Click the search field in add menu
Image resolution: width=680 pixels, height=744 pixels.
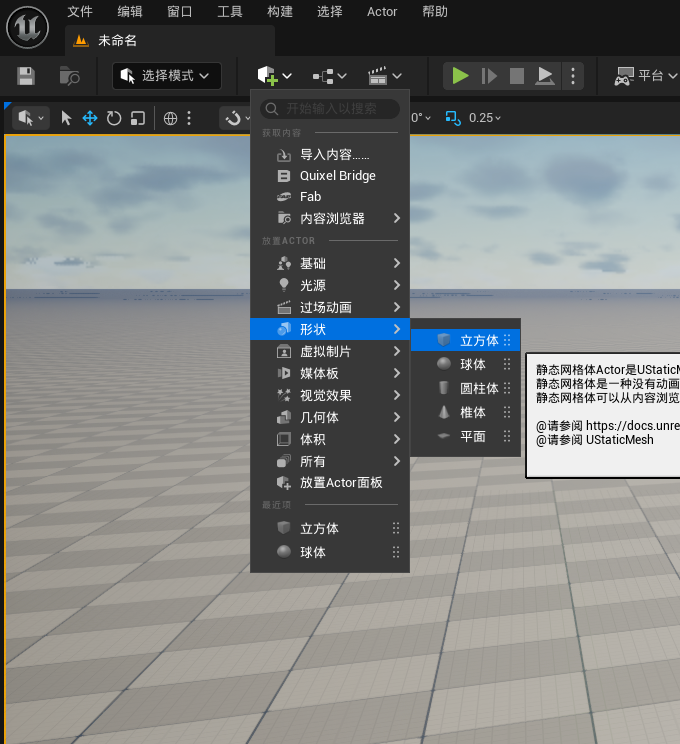(330, 108)
